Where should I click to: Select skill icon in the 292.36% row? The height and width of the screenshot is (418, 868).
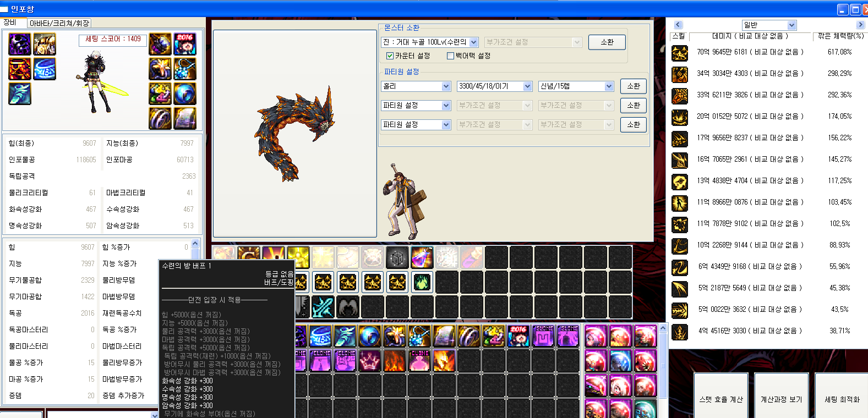coord(680,96)
